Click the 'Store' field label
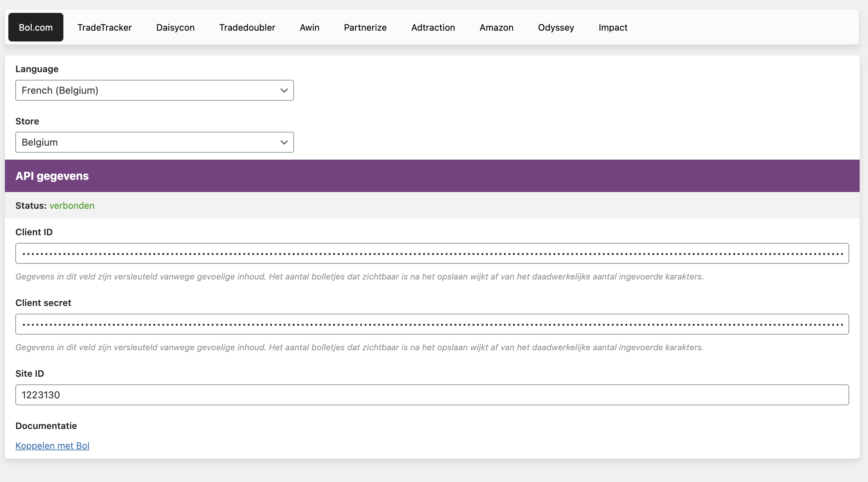868x482 pixels. tap(27, 121)
